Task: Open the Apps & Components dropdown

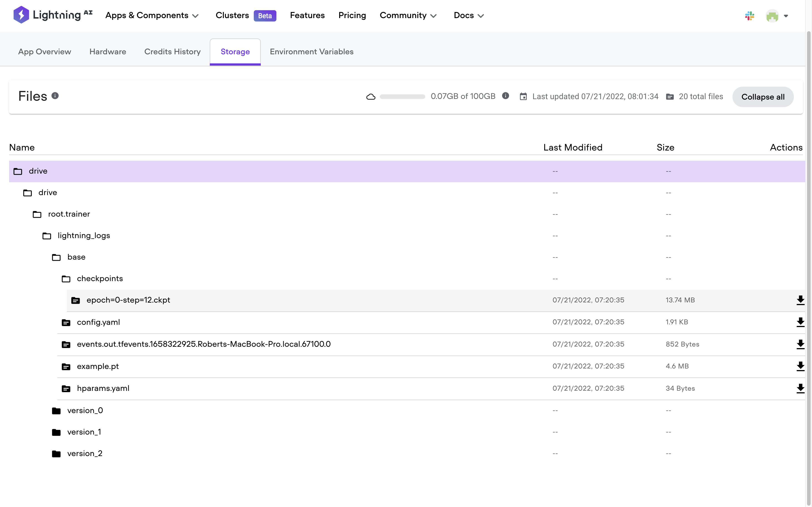Action: pyautogui.click(x=152, y=15)
